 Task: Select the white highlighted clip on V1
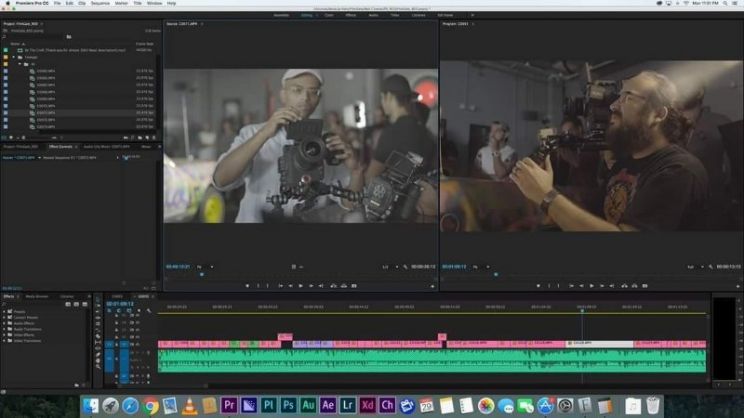[x=599, y=344]
